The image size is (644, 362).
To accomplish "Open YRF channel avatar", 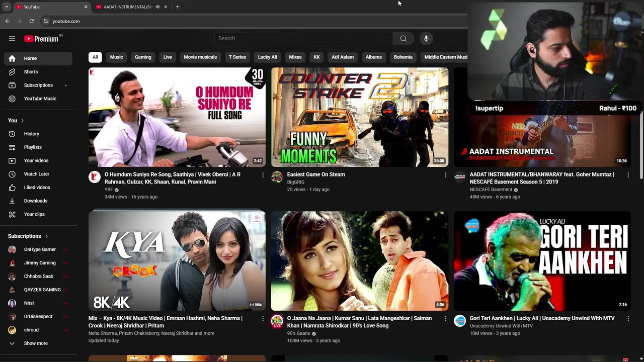I will (95, 176).
